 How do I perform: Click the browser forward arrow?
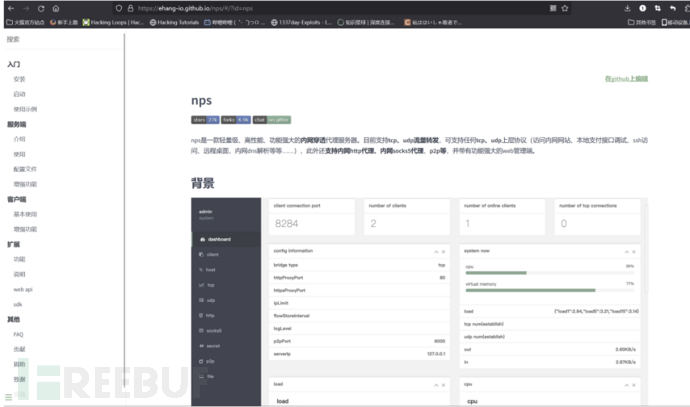pos(26,8)
